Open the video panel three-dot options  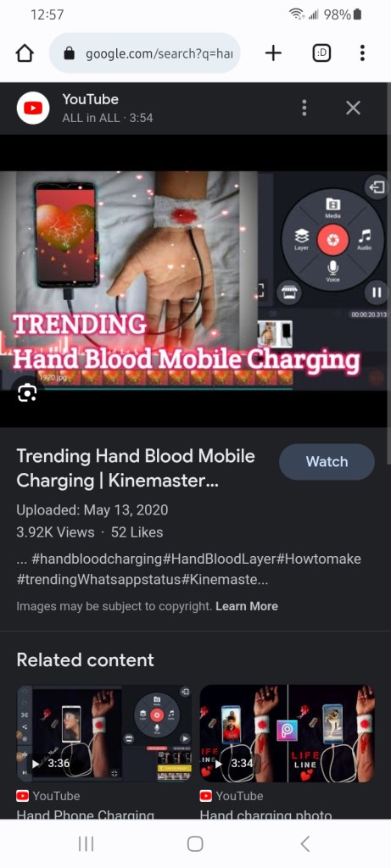click(304, 108)
